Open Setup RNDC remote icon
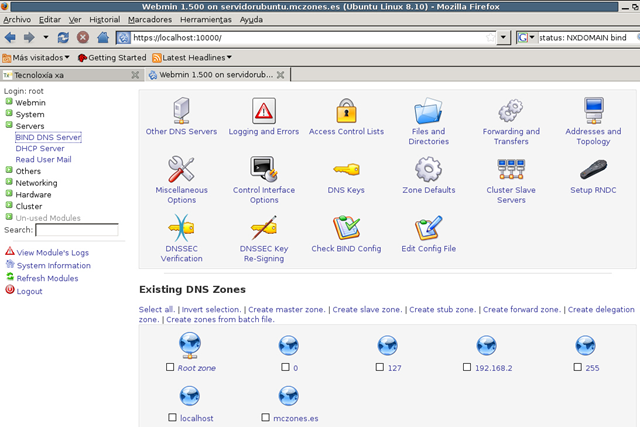640x427 pixels. point(593,169)
